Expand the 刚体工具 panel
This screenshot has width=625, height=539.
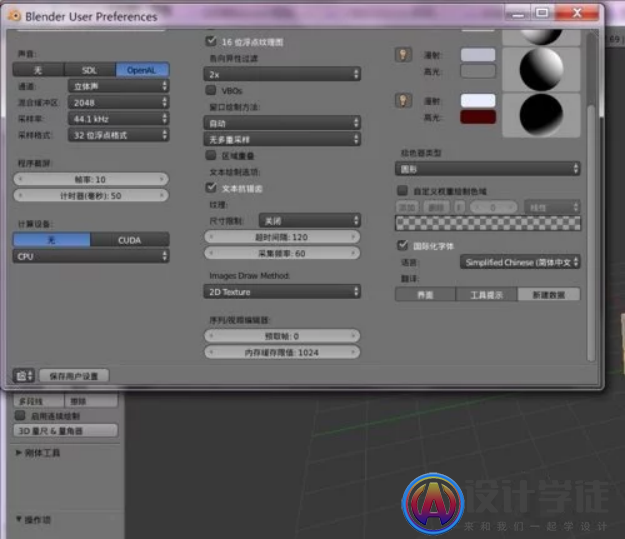pos(38,453)
